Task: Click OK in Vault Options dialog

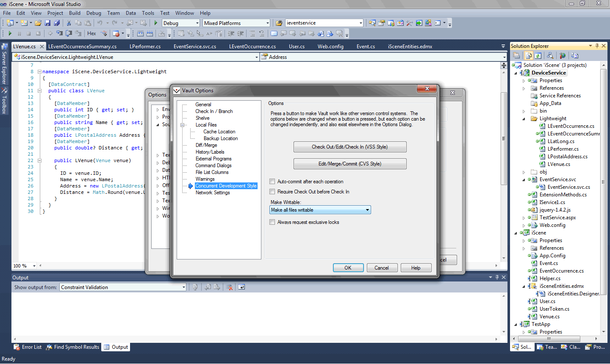Action: point(348,268)
